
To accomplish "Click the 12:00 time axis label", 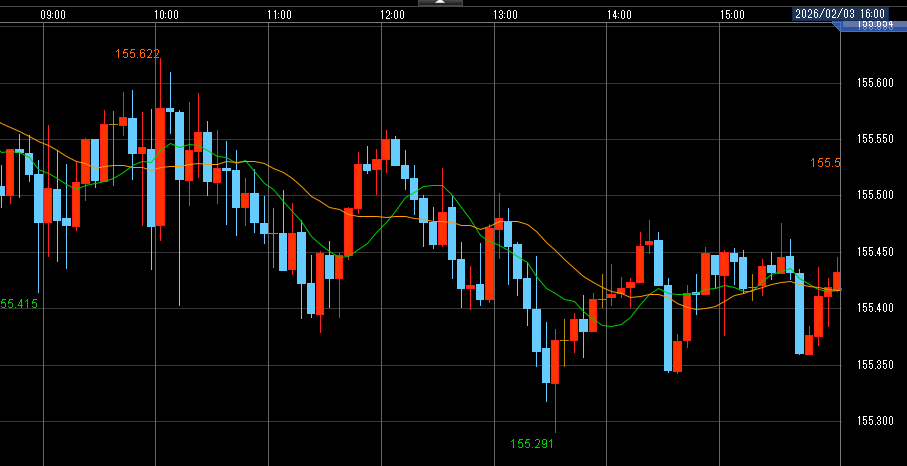I will click(x=393, y=15).
